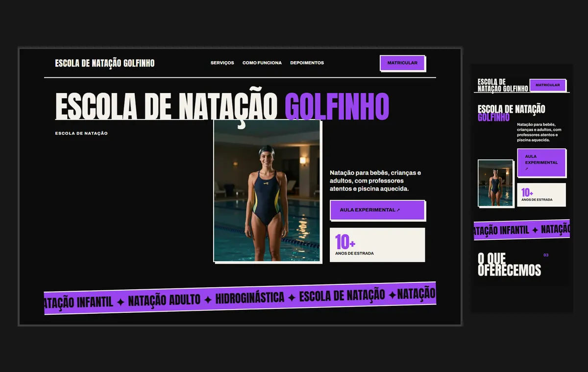Click HIDROGINÁSTICA in the desktop marquee
The image size is (588, 372).
click(x=250, y=298)
